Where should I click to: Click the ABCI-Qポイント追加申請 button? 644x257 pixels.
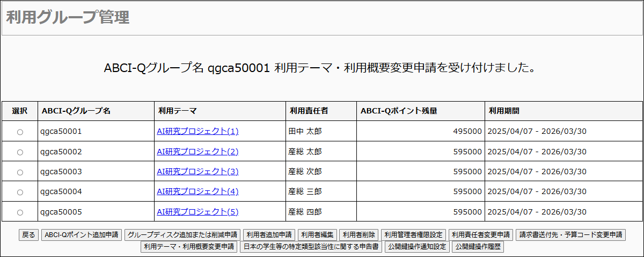click(82, 235)
